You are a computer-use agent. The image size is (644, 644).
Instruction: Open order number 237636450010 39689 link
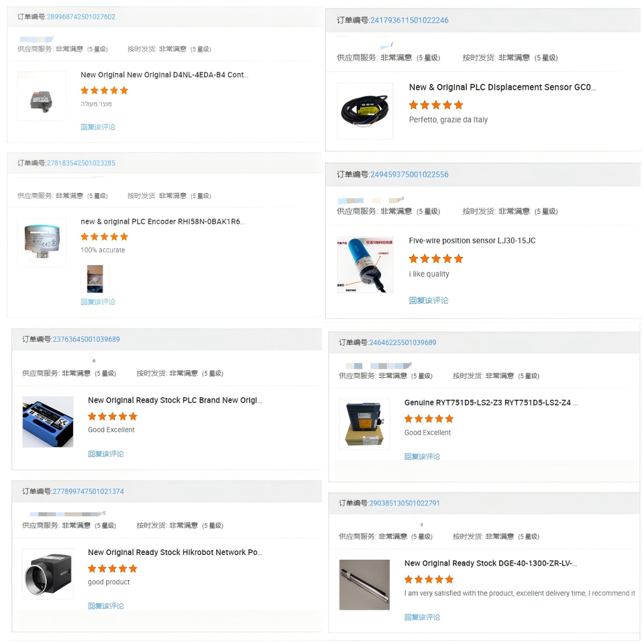pyautogui.click(x=87, y=339)
